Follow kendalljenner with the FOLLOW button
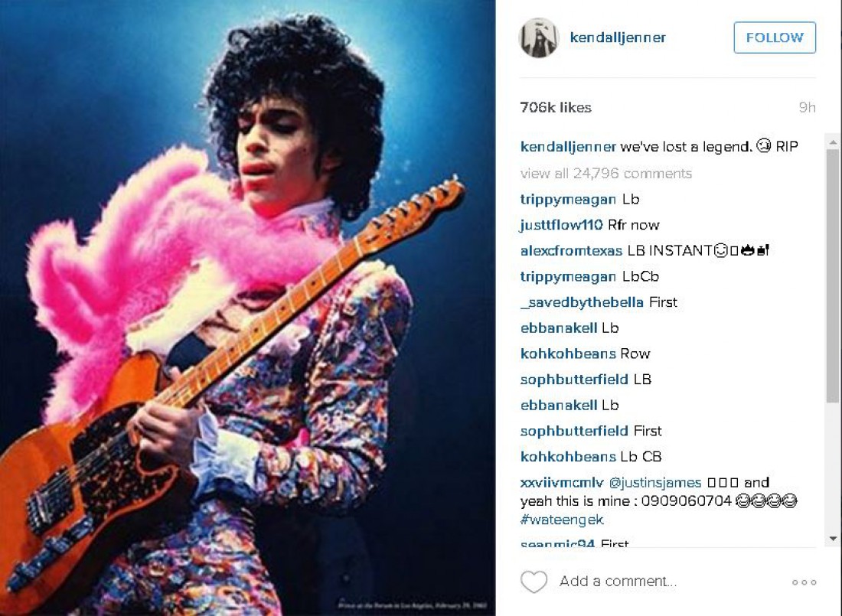The width and height of the screenshot is (842, 616). click(775, 37)
